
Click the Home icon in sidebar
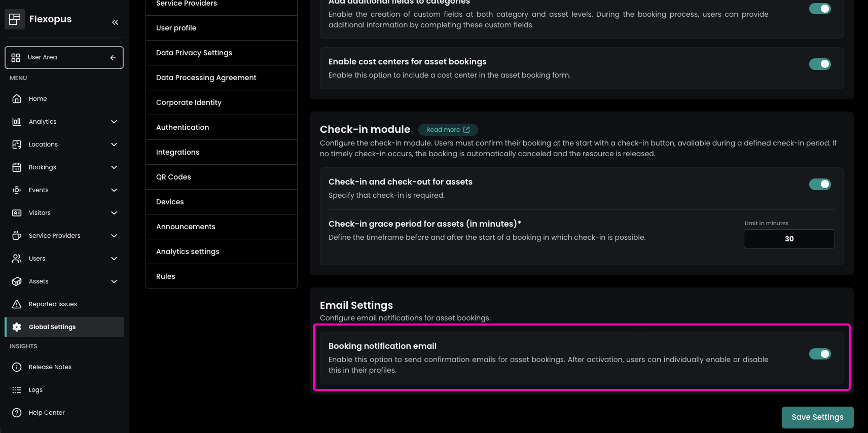click(x=17, y=99)
